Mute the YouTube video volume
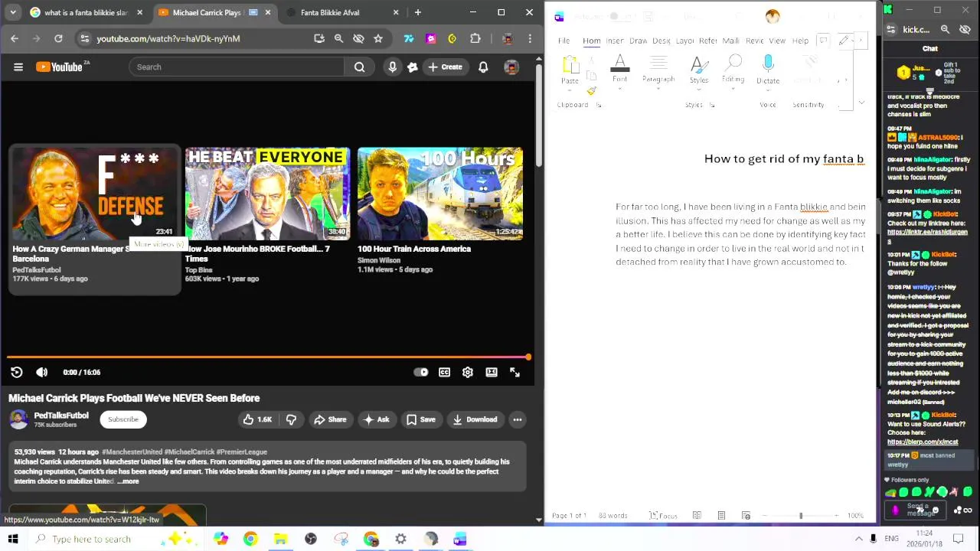 click(x=42, y=372)
